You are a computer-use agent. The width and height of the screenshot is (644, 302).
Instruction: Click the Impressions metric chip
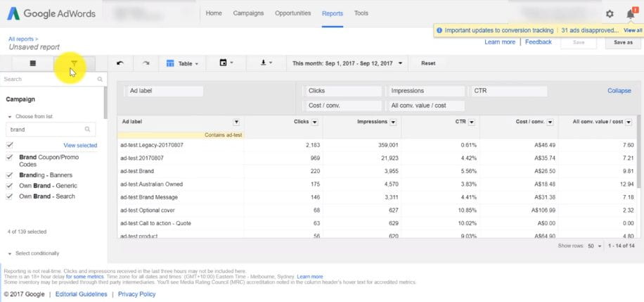[x=425, y=91]
